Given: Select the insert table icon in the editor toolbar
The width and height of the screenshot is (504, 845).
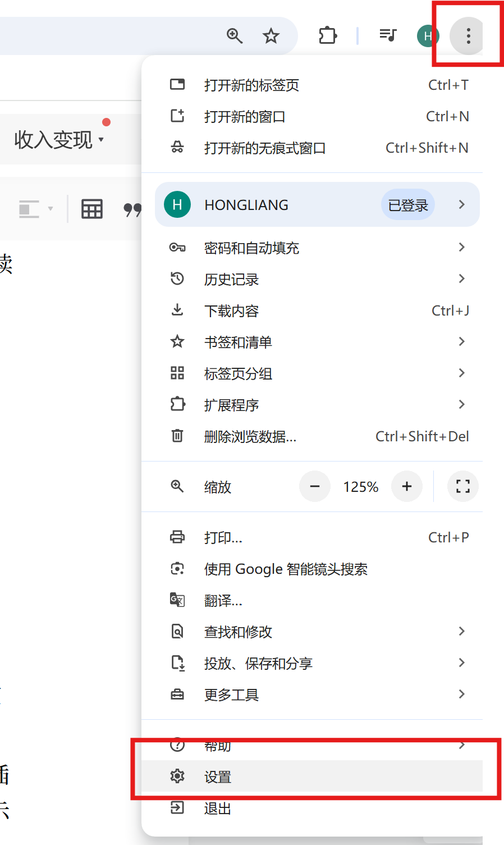Looking at the screenshot, I should click(91, 208).
